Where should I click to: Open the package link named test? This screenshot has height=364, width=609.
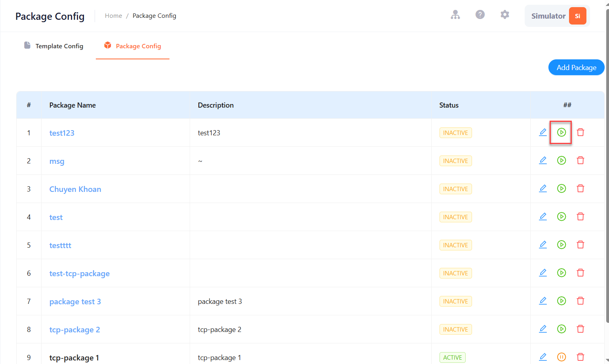(x=56, y=217)
